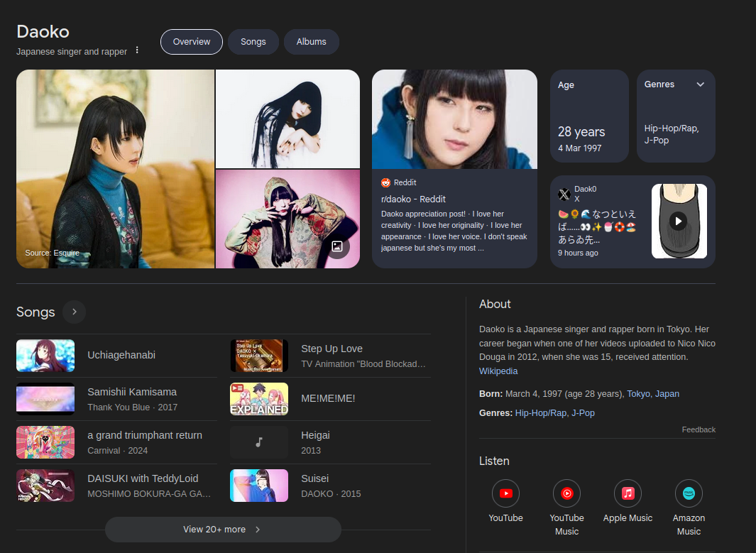The width and height of the screenshot is (756, 553).
Task: Open the Uchiagehanabi song thumbnail
Action: click(x=45, y=356)
